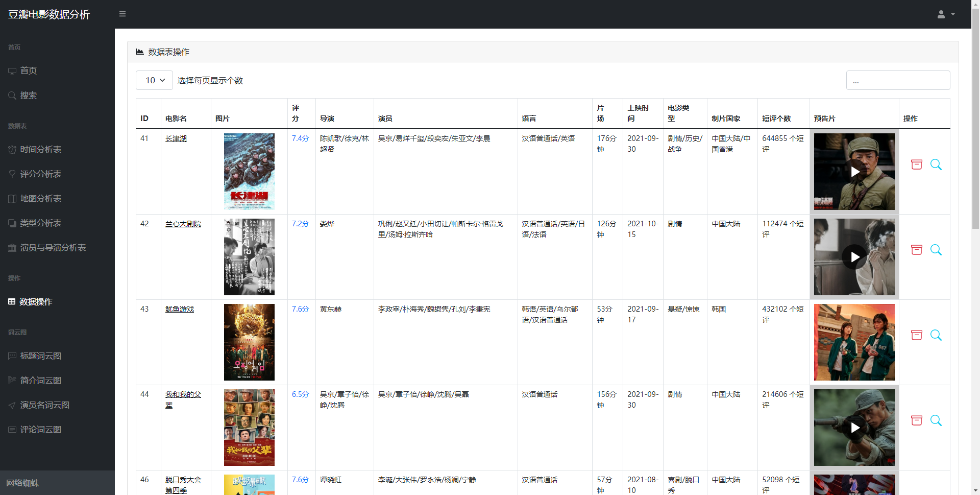980x495 pixels.
Task: Click the 我和我的父辈 poster image
Action: click(x=249, y=427)
